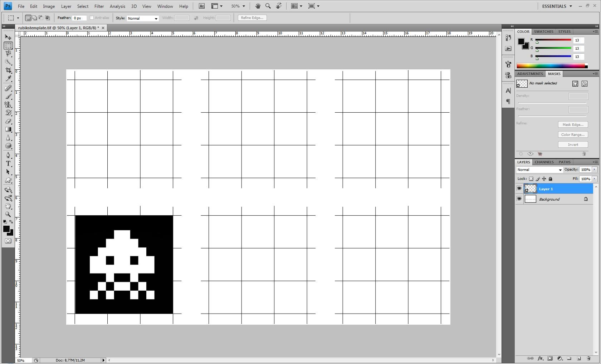Select the Pen tool
Viewport: 601px width, 364px height.
[8, 155]
